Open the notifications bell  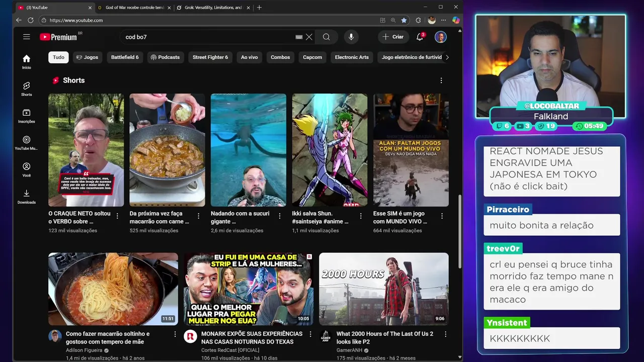tap(420, 37)
